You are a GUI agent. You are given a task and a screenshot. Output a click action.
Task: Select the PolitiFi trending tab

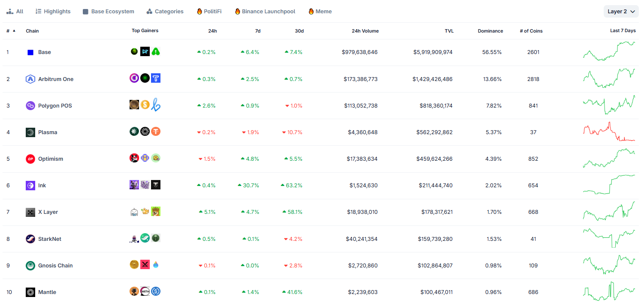(209, 12)
